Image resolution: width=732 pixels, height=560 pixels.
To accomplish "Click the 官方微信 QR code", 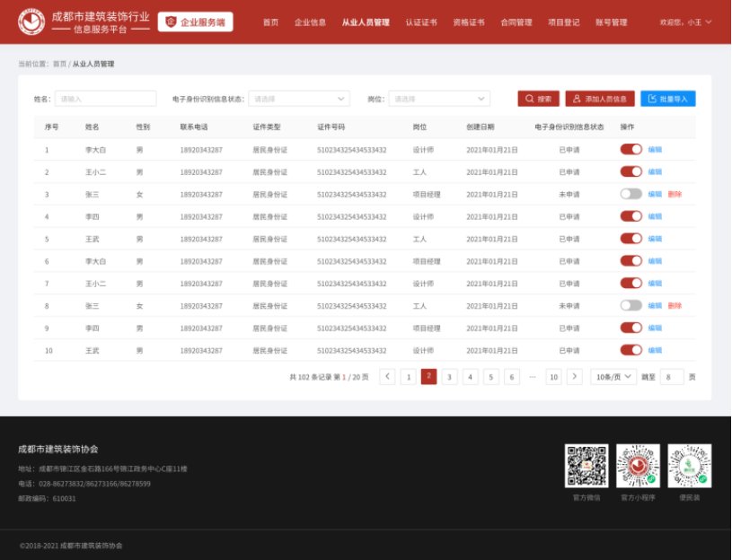I will [586, 466].
